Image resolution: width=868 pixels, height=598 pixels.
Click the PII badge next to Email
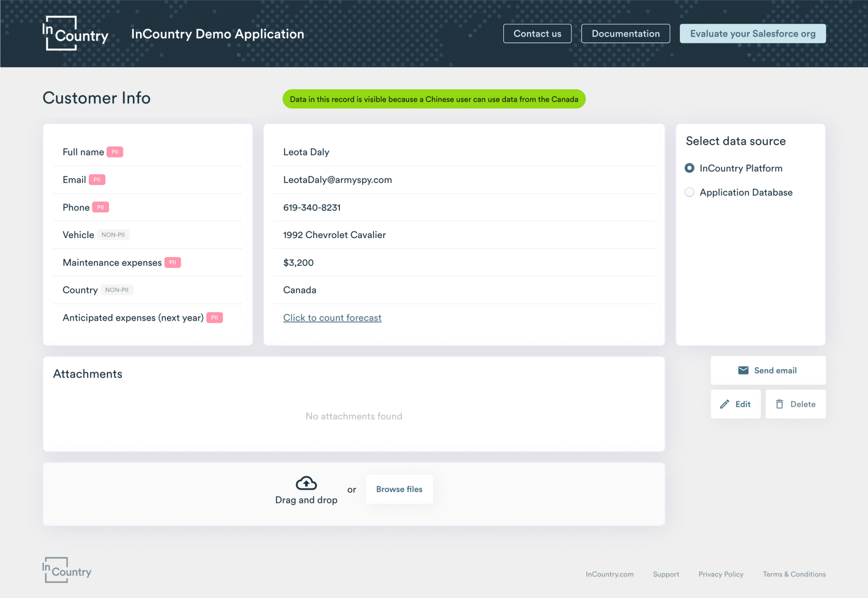click(x=98, y=179)
